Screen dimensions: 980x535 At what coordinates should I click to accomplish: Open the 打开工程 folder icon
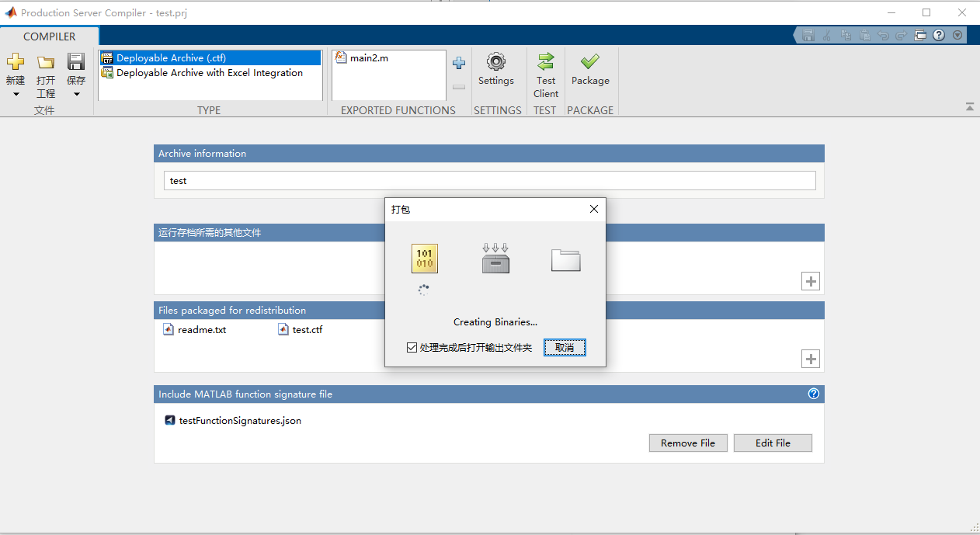coord(46,62)
